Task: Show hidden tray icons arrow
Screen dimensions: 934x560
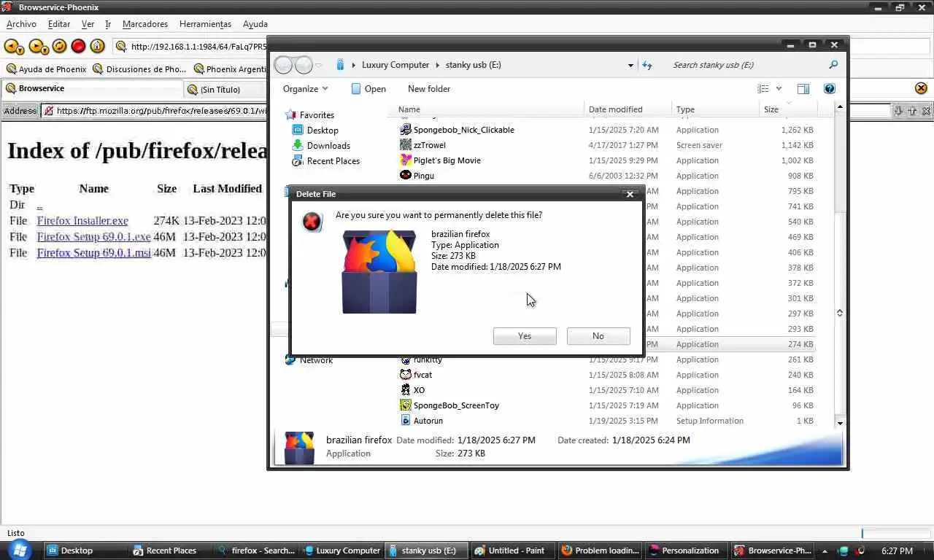Action: [825, 551]
